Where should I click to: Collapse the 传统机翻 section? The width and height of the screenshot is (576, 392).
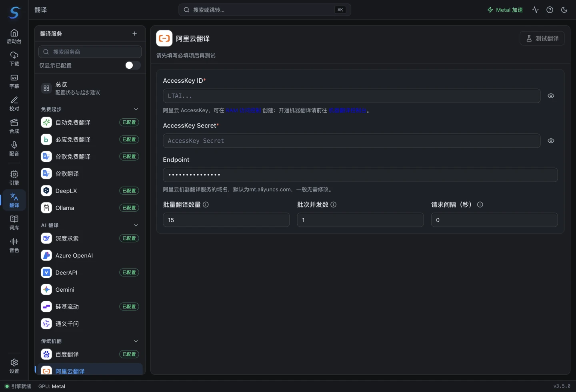pyautogui.click(x=136, y=341)
